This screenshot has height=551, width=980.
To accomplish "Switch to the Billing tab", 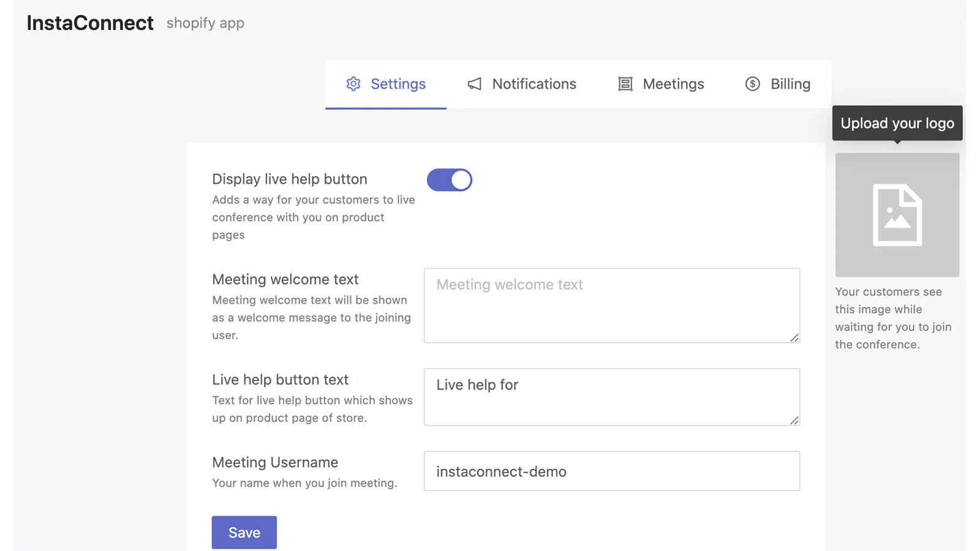I will pyautogui.click(x=790, y=84).
